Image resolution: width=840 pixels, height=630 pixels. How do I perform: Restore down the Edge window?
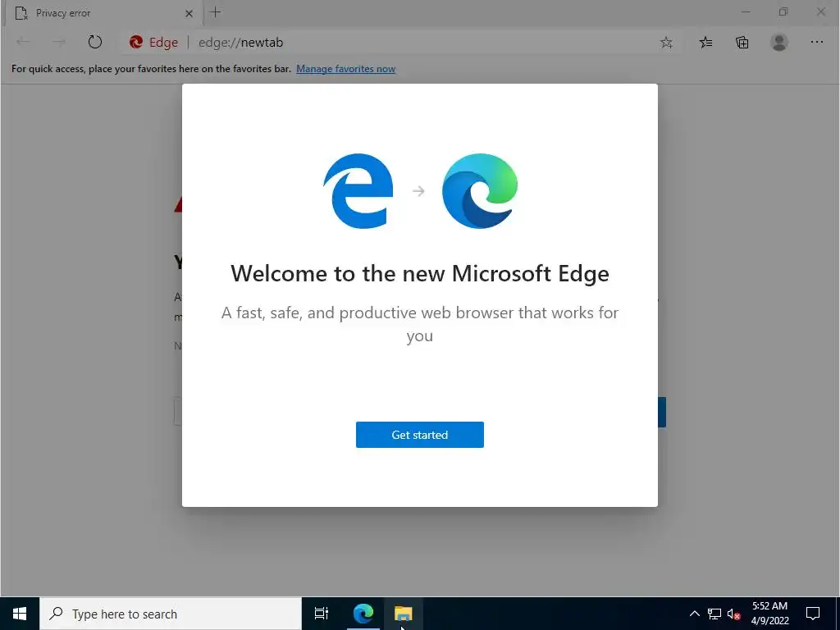click(783, 11)
